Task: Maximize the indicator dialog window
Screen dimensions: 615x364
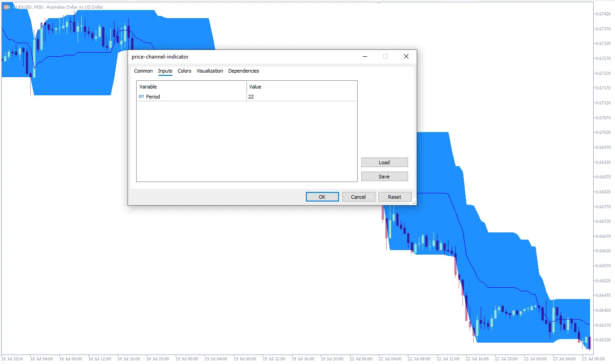Action: 385,57
